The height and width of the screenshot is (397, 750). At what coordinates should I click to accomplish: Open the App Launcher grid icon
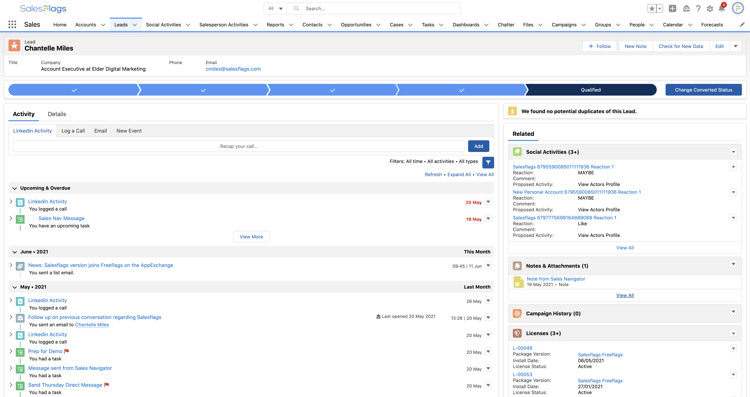point(12,24)
